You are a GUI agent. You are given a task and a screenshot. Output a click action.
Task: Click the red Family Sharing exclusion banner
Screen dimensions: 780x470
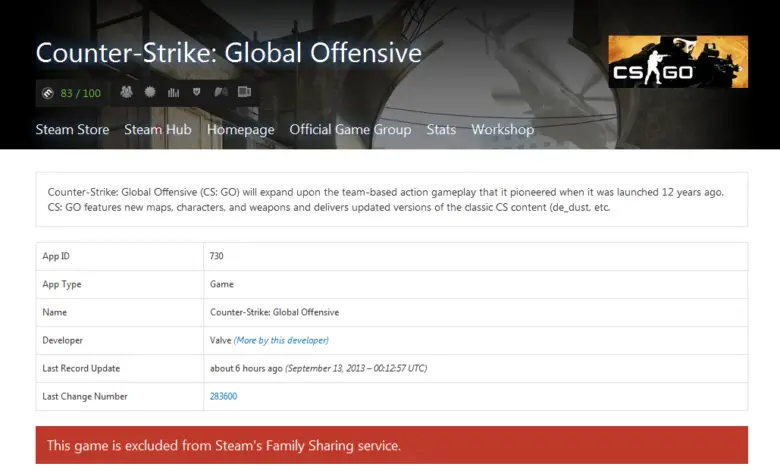coord(391,445)
